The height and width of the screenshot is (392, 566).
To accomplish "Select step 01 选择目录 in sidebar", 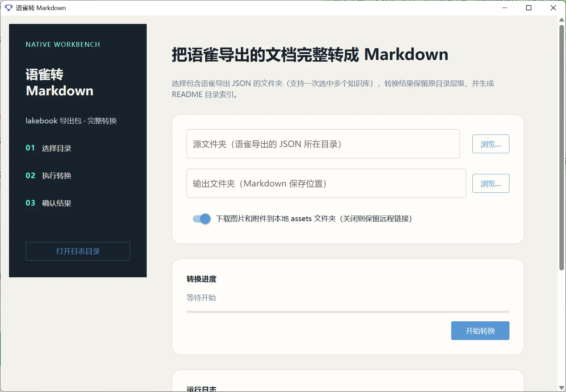I will (x=49, y=148).
